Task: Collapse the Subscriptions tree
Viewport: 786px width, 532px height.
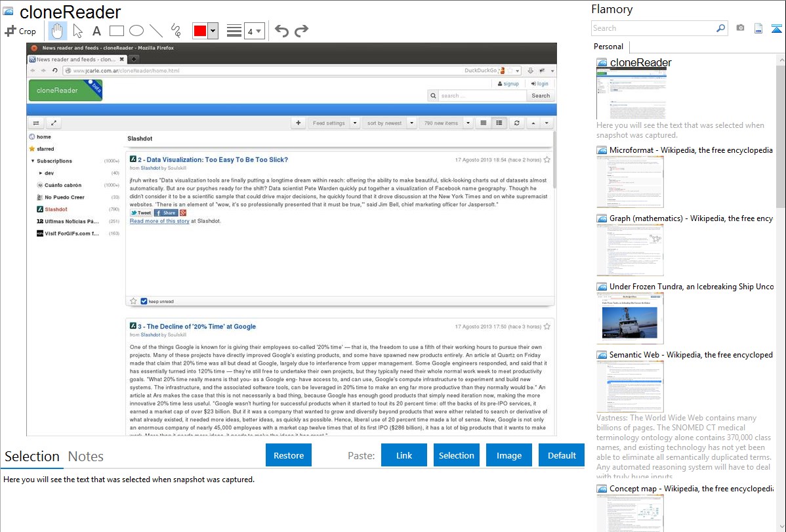Action: coord(33,161)
